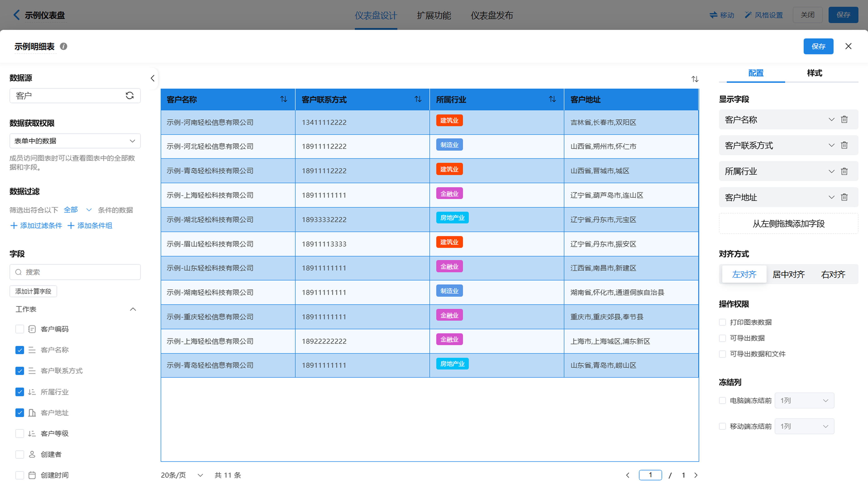Open the 全部 filter condition dropdown
The width and height of the screenshot is (868, 488).
pos(78,210)
